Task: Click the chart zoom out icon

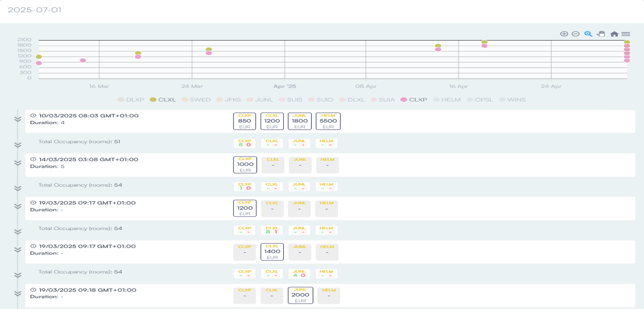Action: pyautogui.click(x=576, y=34)
